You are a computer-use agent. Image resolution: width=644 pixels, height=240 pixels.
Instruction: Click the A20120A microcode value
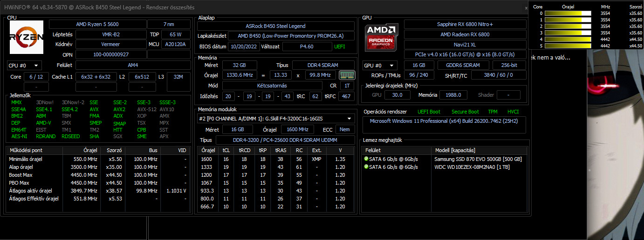click(x=176, y=44)
